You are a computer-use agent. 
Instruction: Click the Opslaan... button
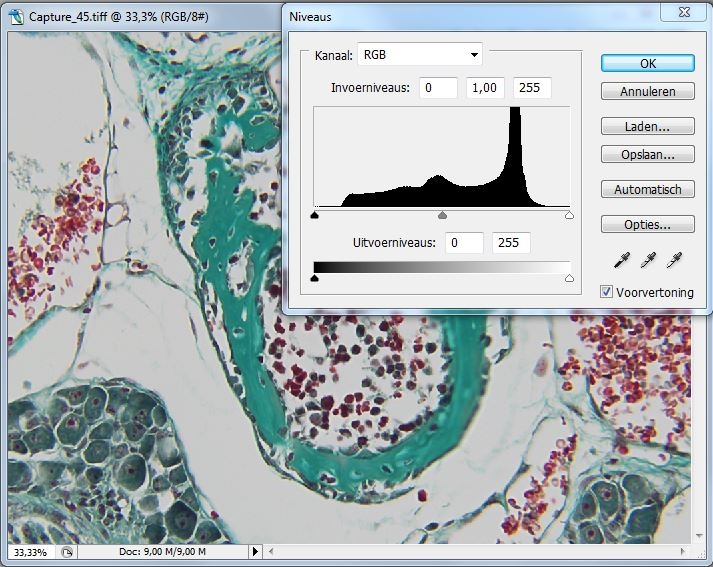click(647, 155)
